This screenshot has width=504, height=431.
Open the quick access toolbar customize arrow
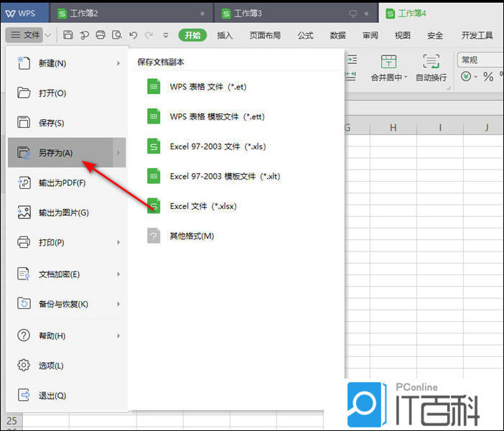[166, 35]
